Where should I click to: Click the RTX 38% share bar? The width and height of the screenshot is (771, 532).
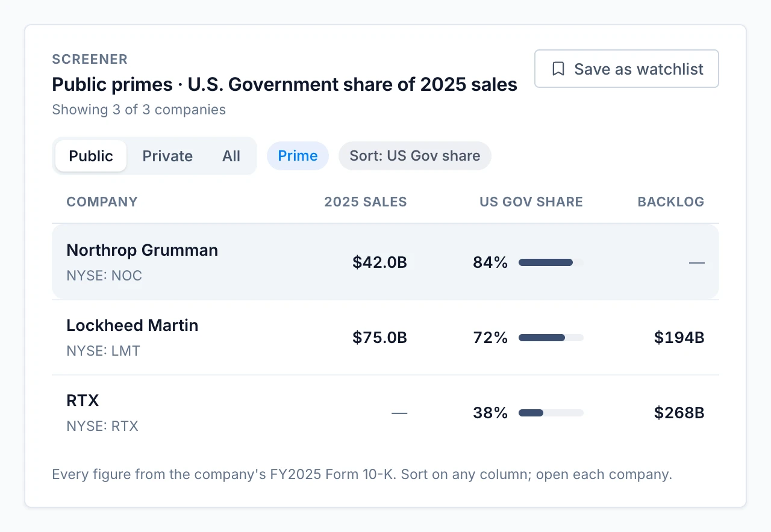coord(551,413)
